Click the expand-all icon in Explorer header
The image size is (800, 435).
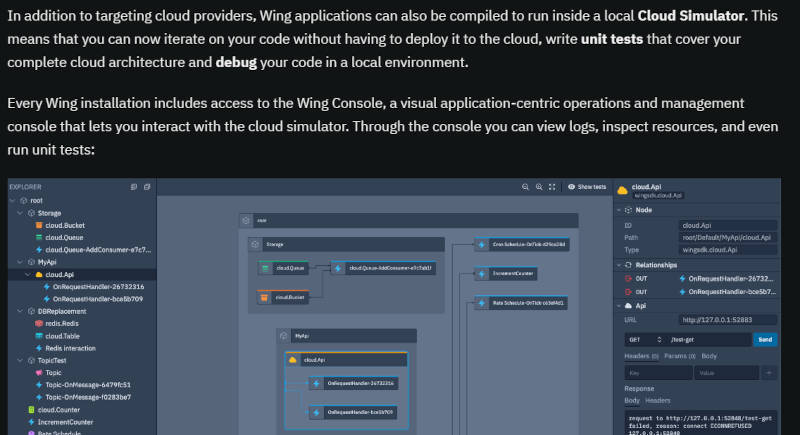coord(134,187)
